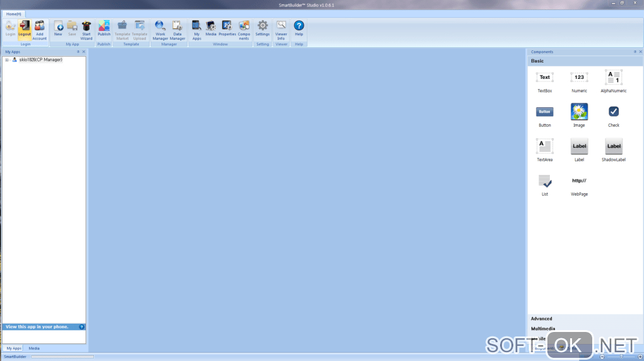Click help icon beside View this app
The image size is (644, 361).
coord(81,327)
